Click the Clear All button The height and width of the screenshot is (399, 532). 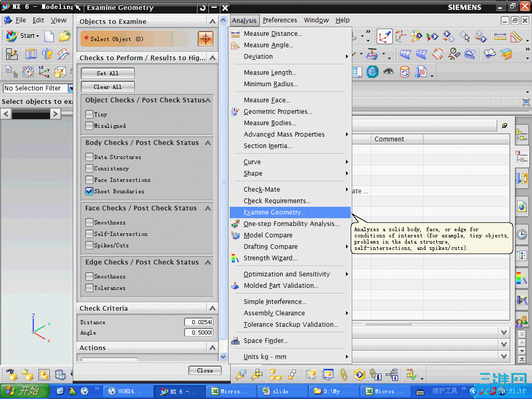tap(108, 87)
